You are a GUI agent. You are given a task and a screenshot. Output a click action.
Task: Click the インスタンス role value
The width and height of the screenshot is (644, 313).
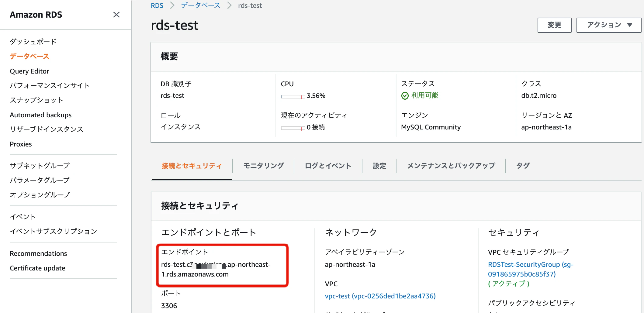(x=181, y=127)
